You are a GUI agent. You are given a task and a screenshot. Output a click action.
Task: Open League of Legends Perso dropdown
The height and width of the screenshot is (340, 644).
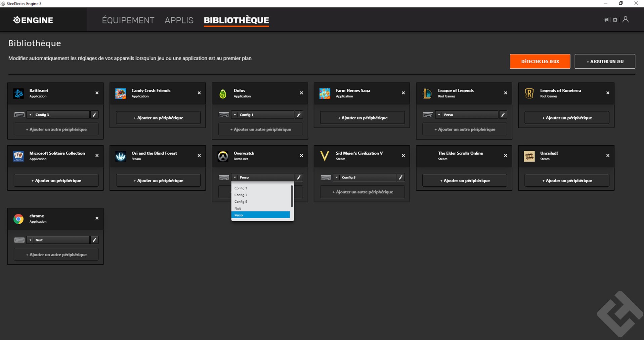pos(467,115)
